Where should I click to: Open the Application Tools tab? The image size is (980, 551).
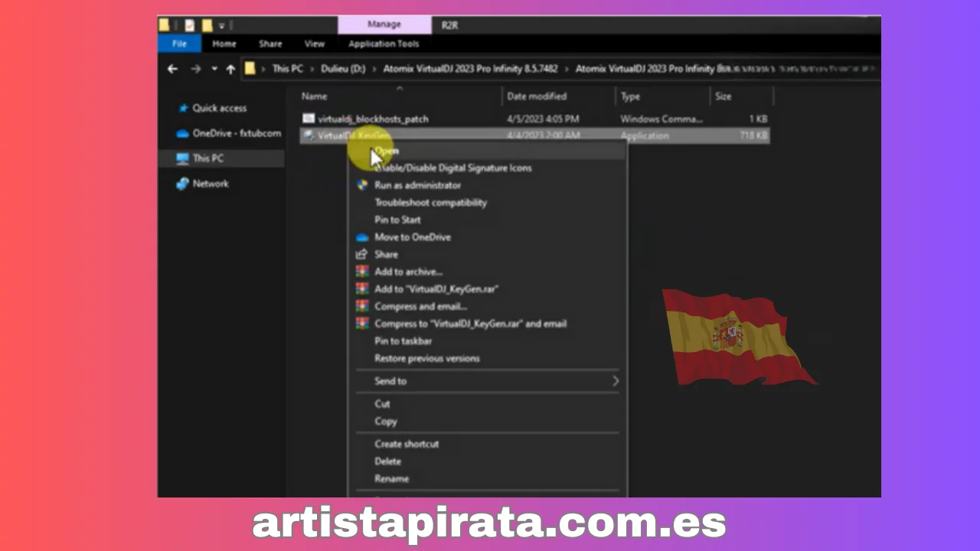coord(384,44)
